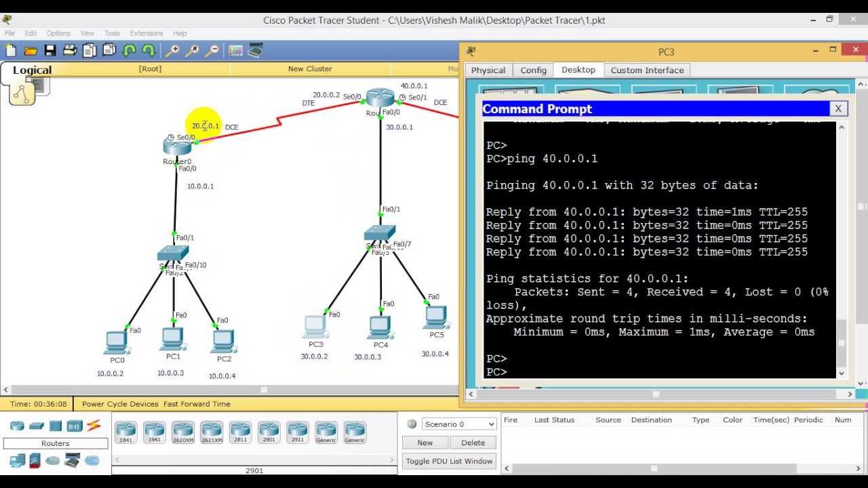
Task: Open a file with the folder icon
Action: (x=31, y=50)
